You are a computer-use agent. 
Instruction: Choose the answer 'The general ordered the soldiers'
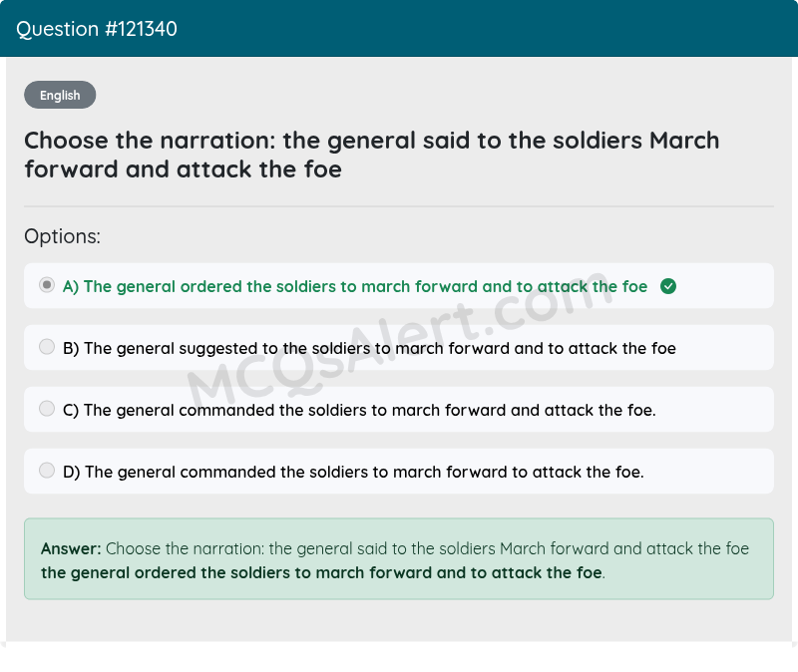point(352,286)
